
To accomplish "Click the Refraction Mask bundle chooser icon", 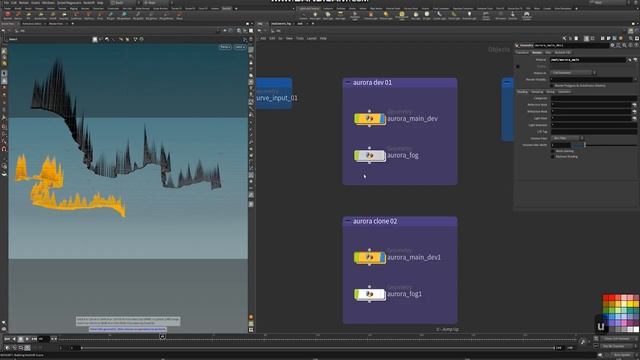I will point(634,111).
